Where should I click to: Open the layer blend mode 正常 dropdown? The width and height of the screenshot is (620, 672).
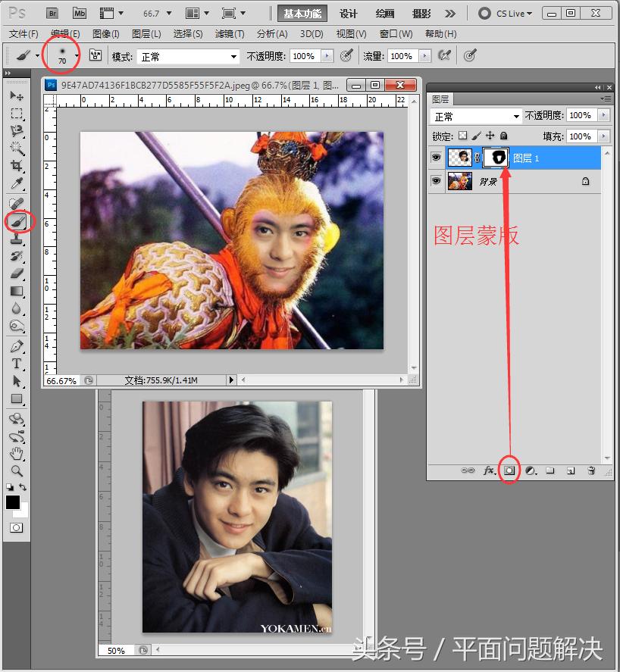tap(475, 116)
